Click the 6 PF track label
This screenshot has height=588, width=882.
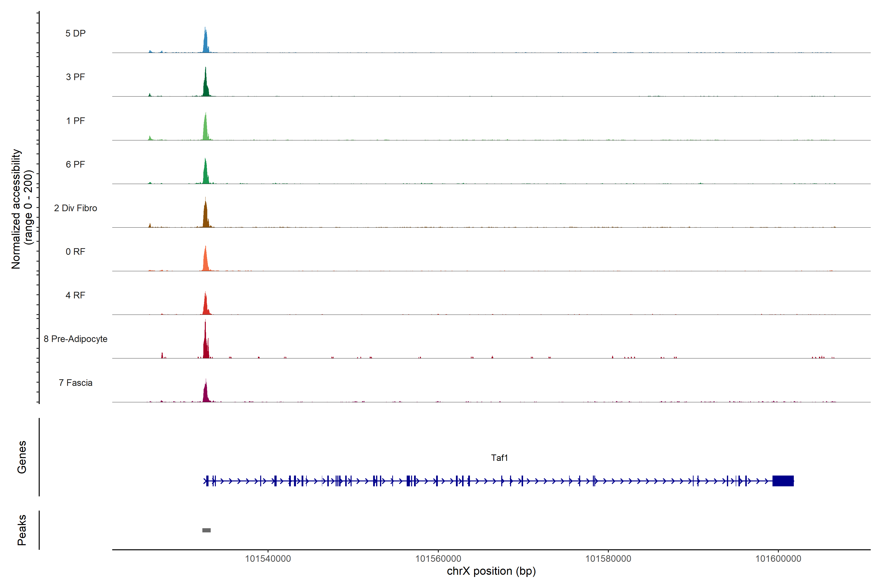tap(75, 164)
